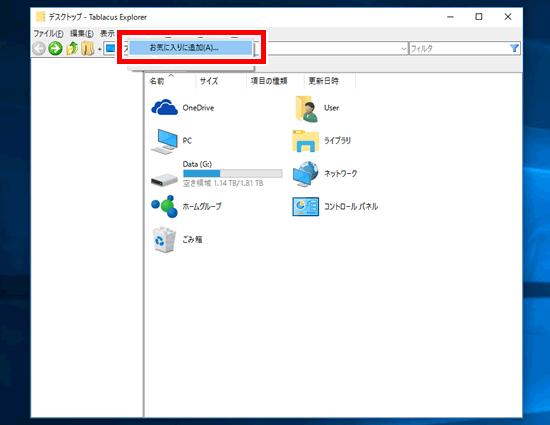The width and height of the screenshot is (550, 425).
Task: Click the Data (G:) drive usage bar
Action: click(x=233, y=173)
